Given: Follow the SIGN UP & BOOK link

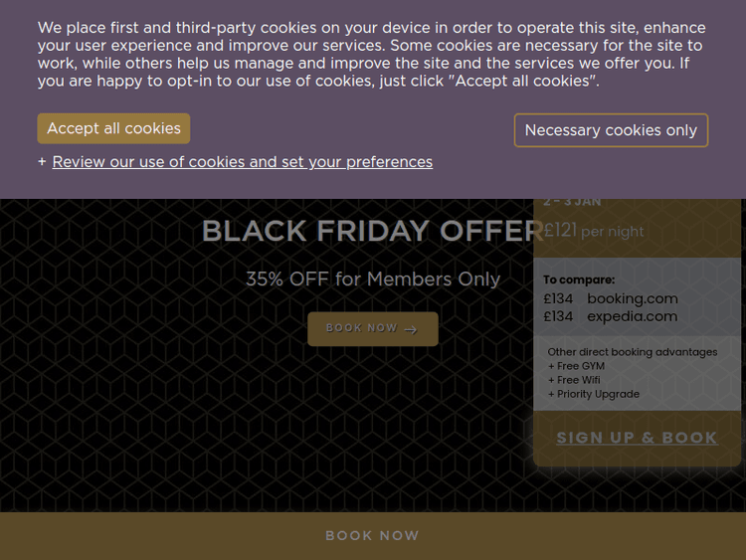Looking at the screenshot, I should point(637,438).
